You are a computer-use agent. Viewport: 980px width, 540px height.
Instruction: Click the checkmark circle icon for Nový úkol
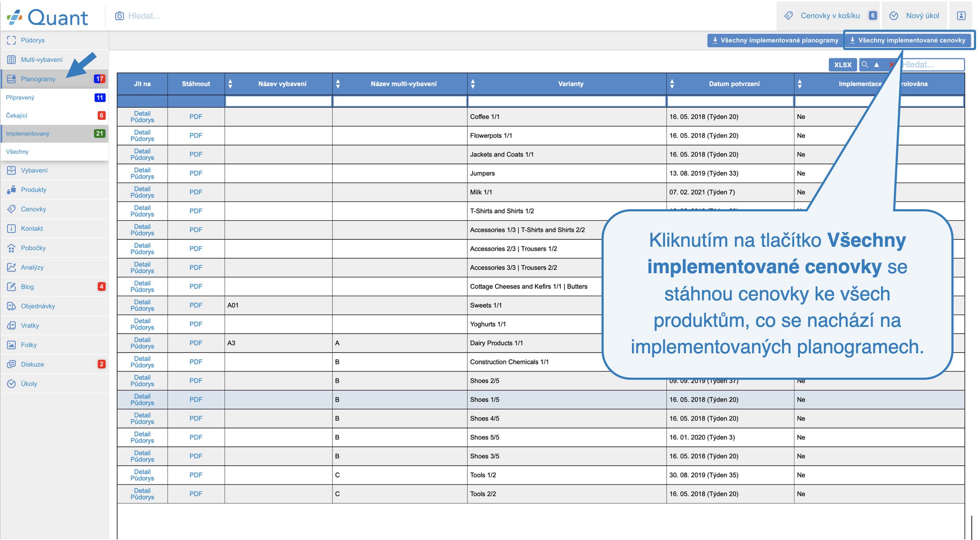pyautogui.click(x=894, y=16)
